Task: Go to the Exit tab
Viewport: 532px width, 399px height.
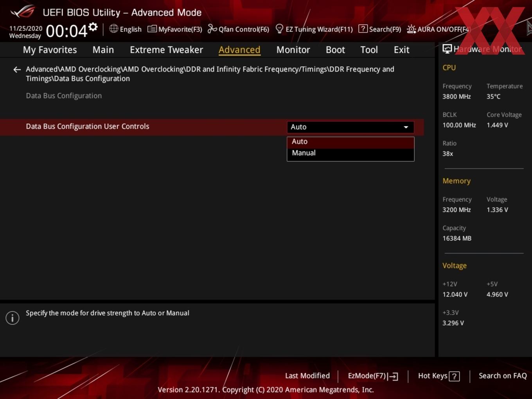Action: pos(401,50)
